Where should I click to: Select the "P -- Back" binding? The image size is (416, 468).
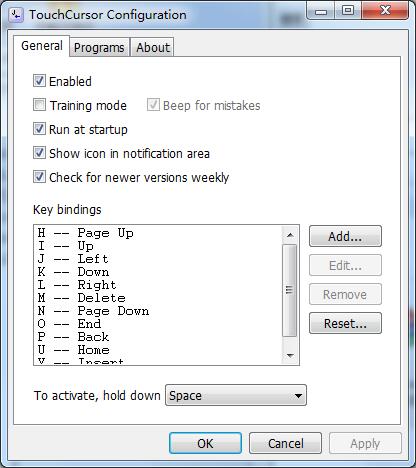[x=157, y=337]
